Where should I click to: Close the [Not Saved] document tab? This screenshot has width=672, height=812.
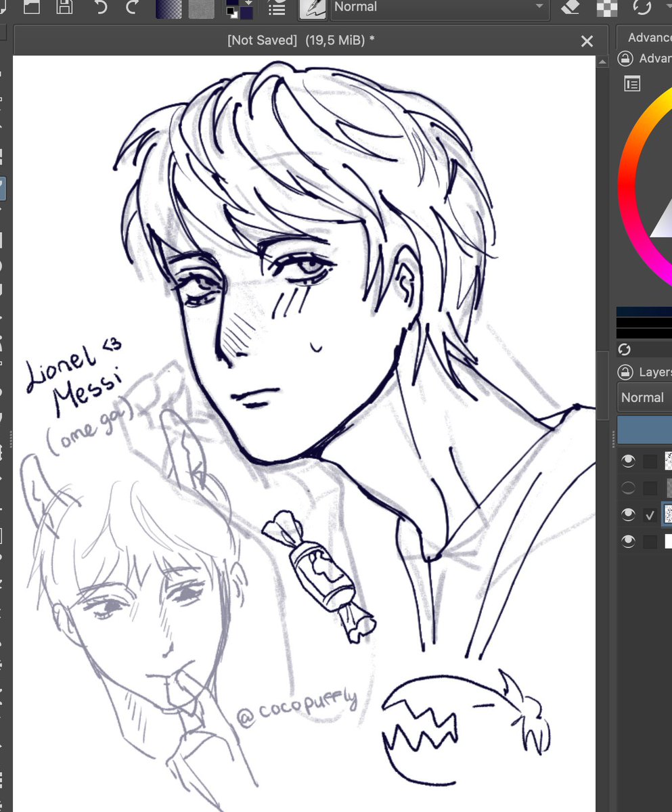pos(587,41)
